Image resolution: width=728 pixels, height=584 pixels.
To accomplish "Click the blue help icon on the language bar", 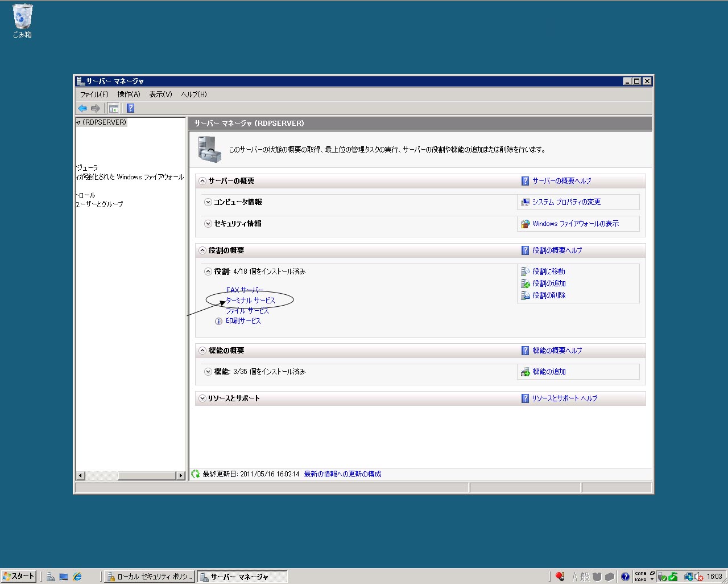I will (625, 577).
